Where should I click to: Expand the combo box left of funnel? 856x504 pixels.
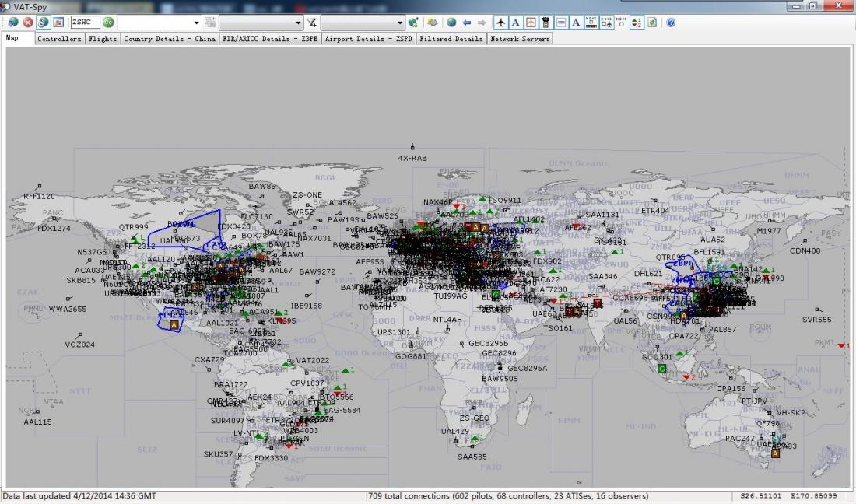(x=261, y=23)
